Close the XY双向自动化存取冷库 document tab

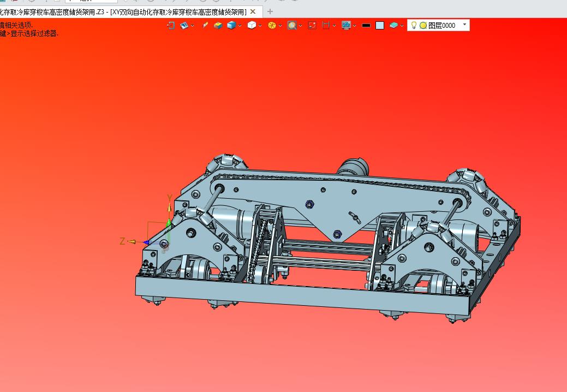(253, 11)
